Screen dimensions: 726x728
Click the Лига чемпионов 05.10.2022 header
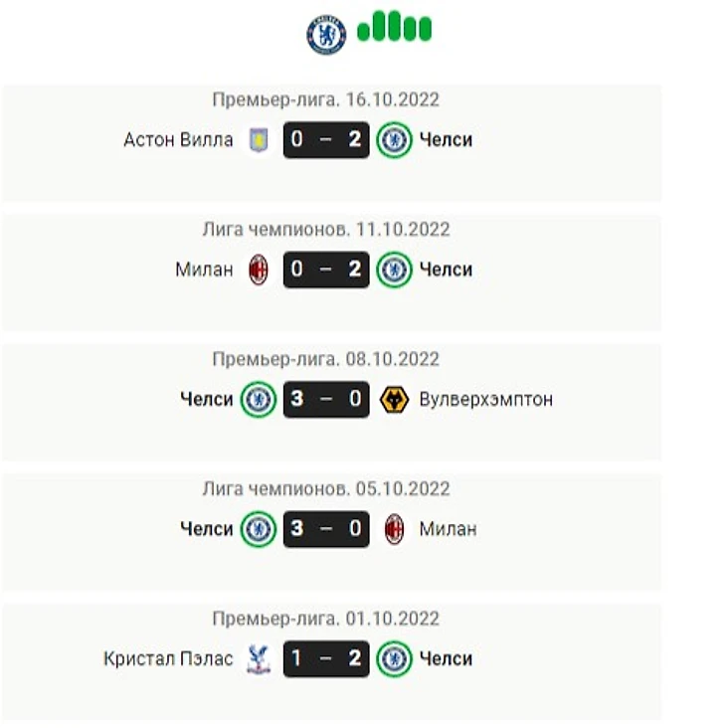coord(326,489)
